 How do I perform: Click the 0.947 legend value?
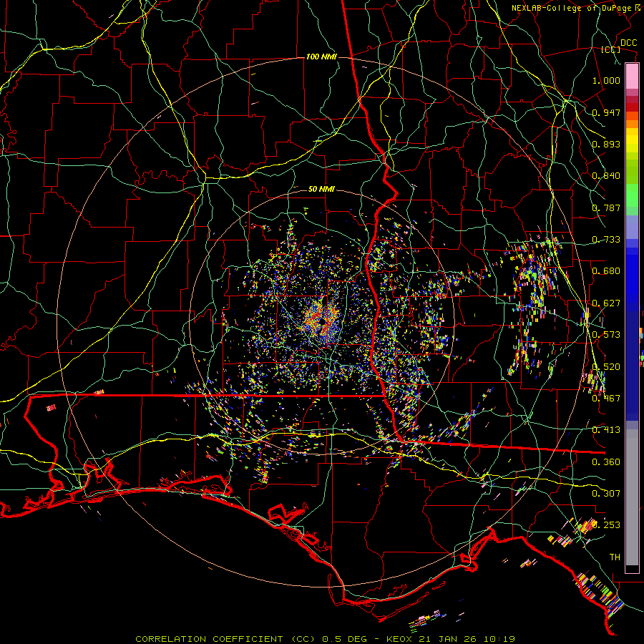(606, 112)
